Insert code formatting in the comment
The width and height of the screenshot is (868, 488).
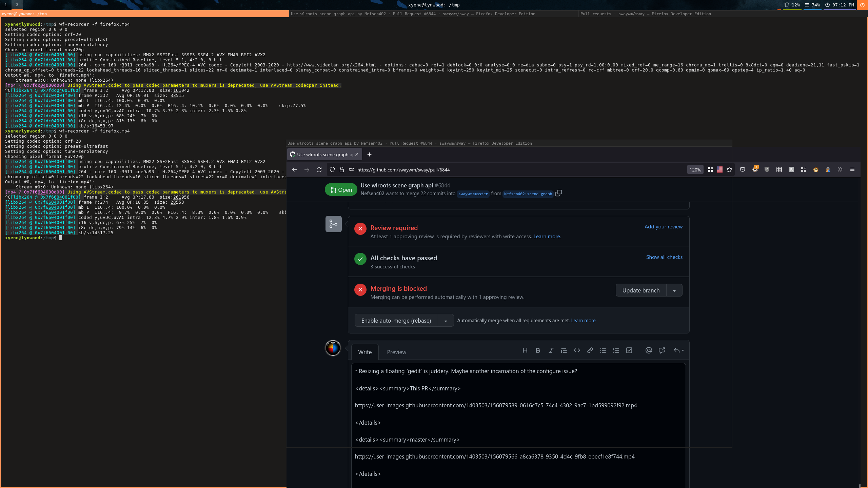point(577,350)
